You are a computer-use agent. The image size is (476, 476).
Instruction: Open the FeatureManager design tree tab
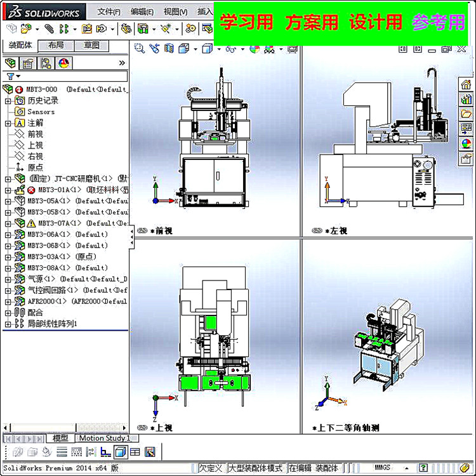pos(11,63)
